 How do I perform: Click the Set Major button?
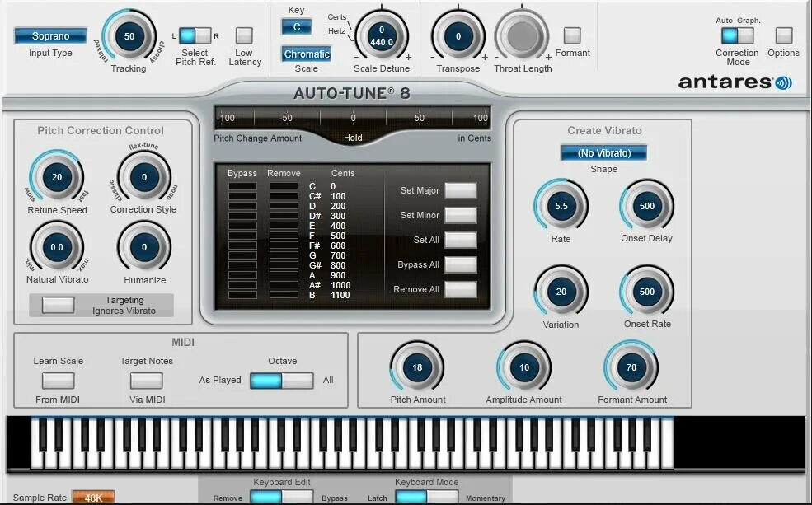point(460,190)
